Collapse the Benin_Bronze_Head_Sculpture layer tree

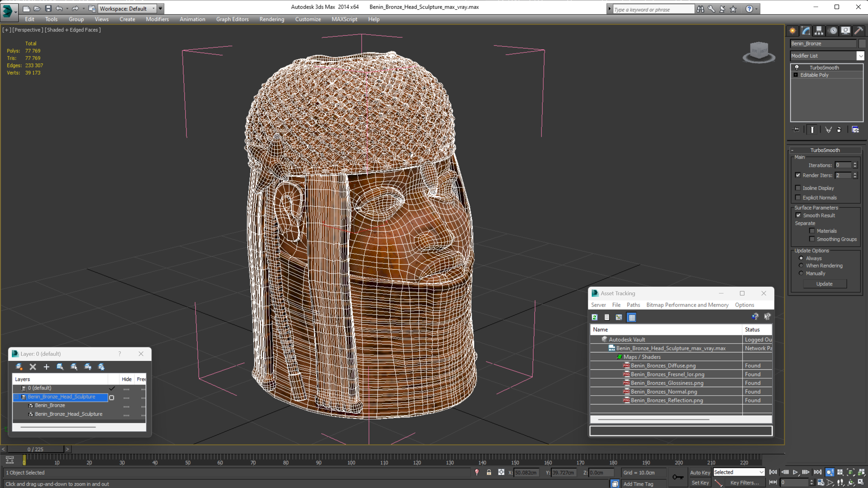(16, 397)
